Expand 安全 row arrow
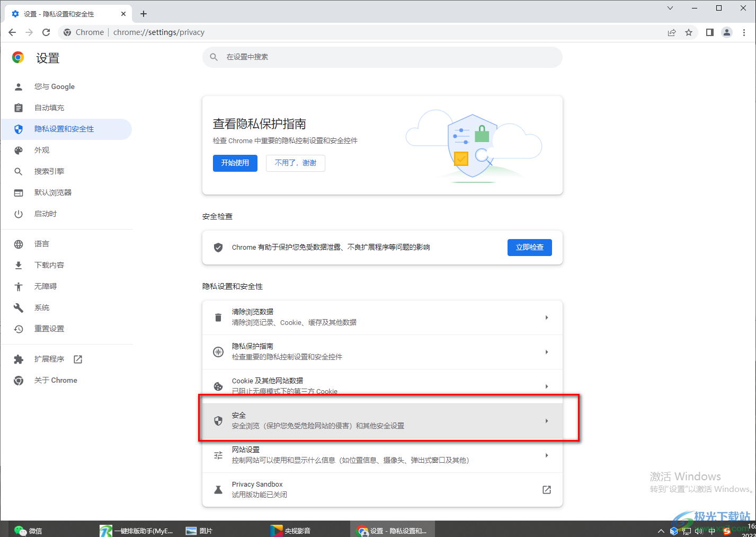The image size is (756, 537). [547, 421]
